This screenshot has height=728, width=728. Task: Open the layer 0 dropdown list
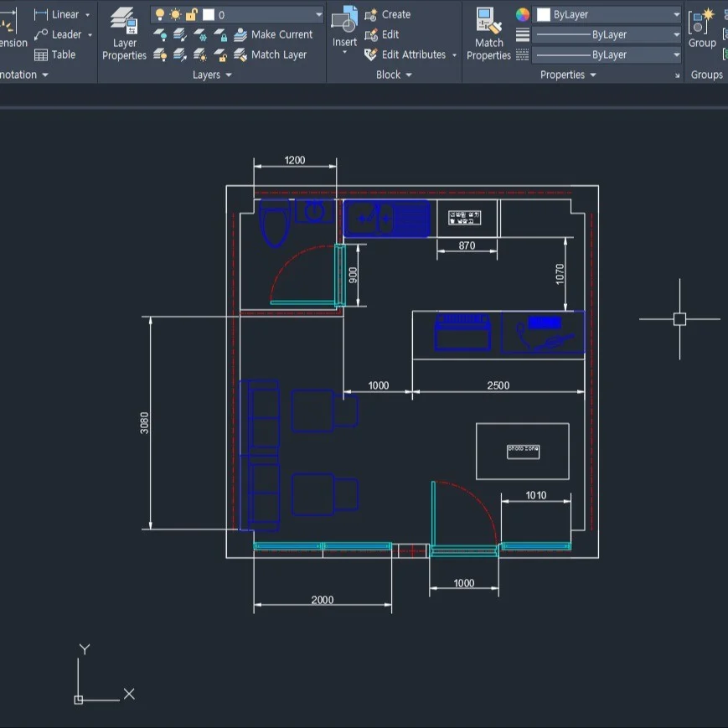click(319, 15)
